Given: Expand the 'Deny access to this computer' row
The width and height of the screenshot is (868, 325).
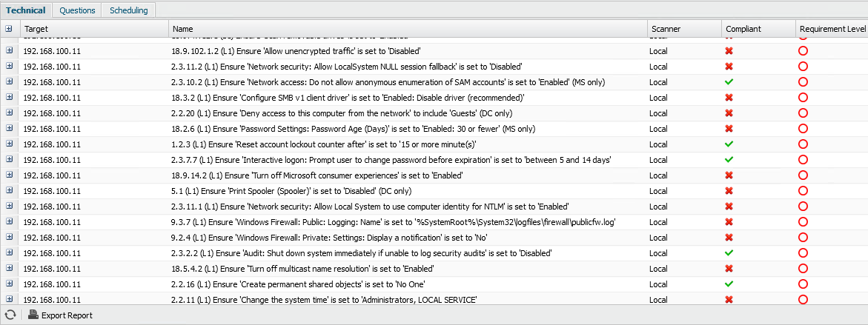Looking at the screenshot, I should (x=10, y=113).
